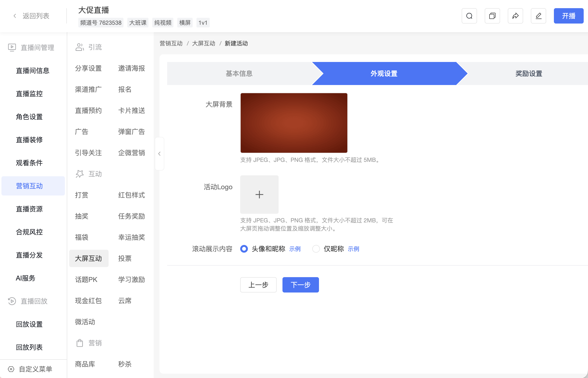Click 营销互动 in the breadcrumb
This screenshot has height=378, width=588.
[171, 43]
